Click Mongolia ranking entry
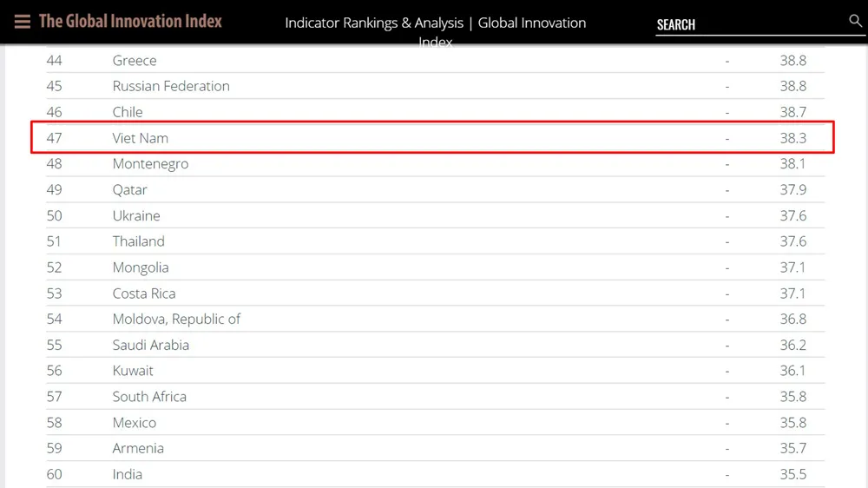 pos(141,267)
